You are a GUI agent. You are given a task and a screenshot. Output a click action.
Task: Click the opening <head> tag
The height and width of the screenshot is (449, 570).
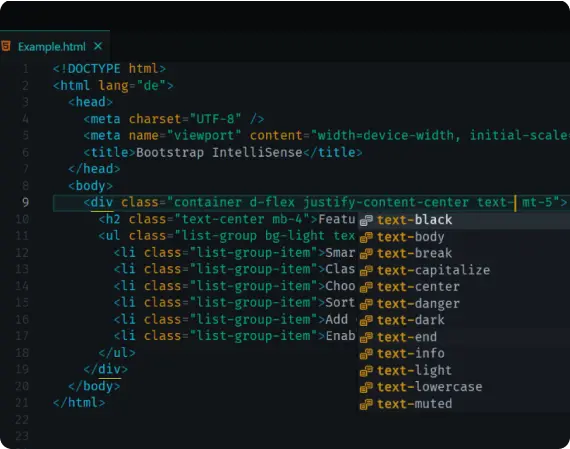[91, 102]
